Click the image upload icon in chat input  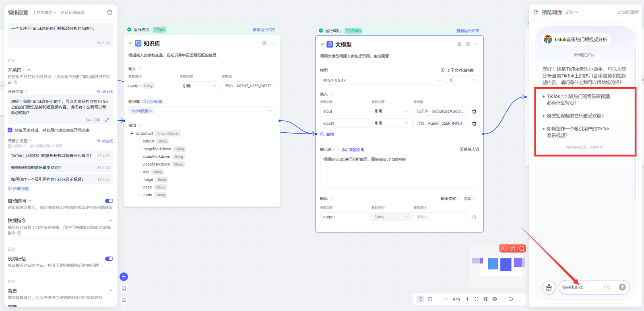[607, 287]
